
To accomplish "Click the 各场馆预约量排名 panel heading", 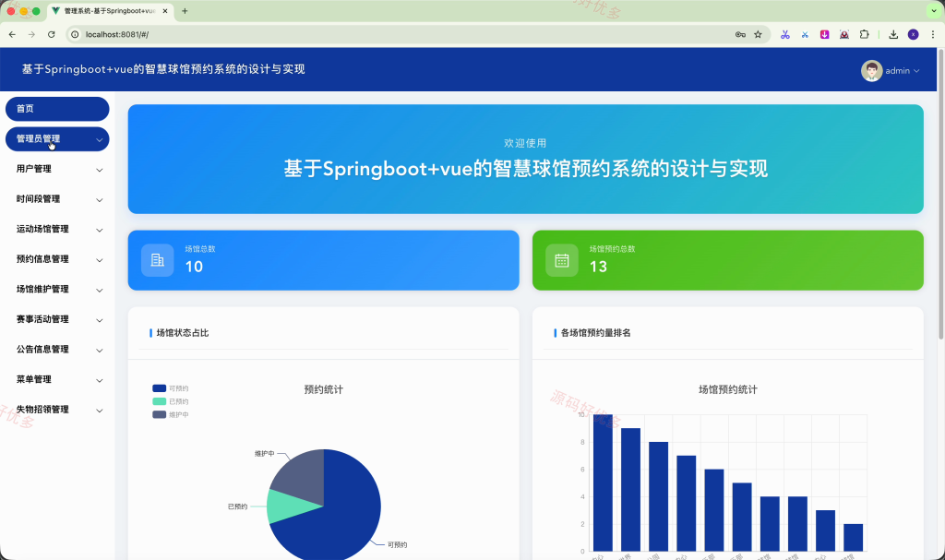I will click(x=595, y=333).
